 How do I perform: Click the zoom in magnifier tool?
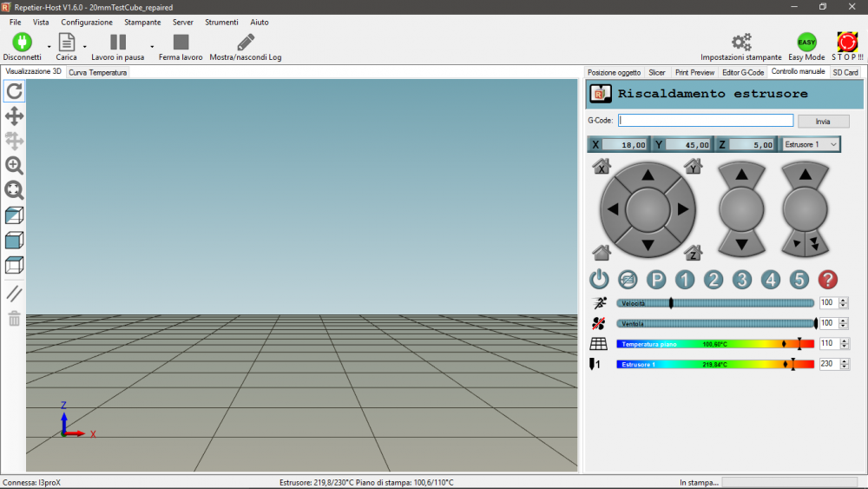coord(15,165)
